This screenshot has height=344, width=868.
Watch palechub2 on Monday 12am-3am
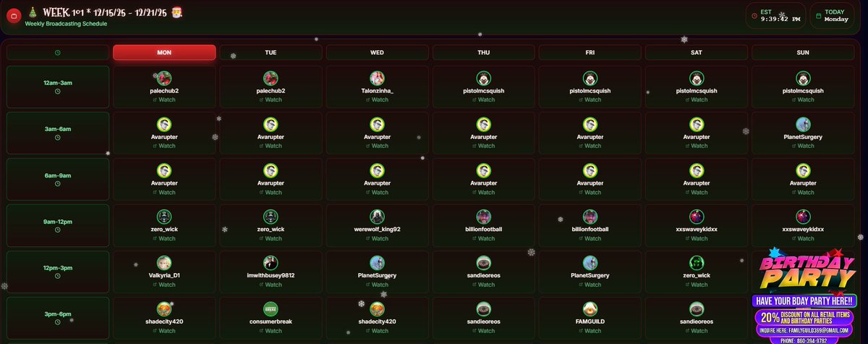click(x=164, y=100)
